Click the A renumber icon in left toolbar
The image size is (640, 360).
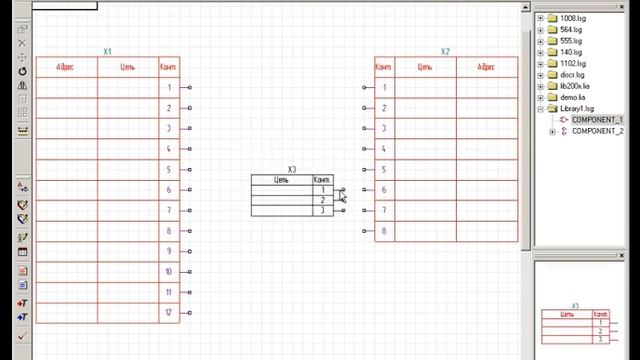click(x=22, y=187)
